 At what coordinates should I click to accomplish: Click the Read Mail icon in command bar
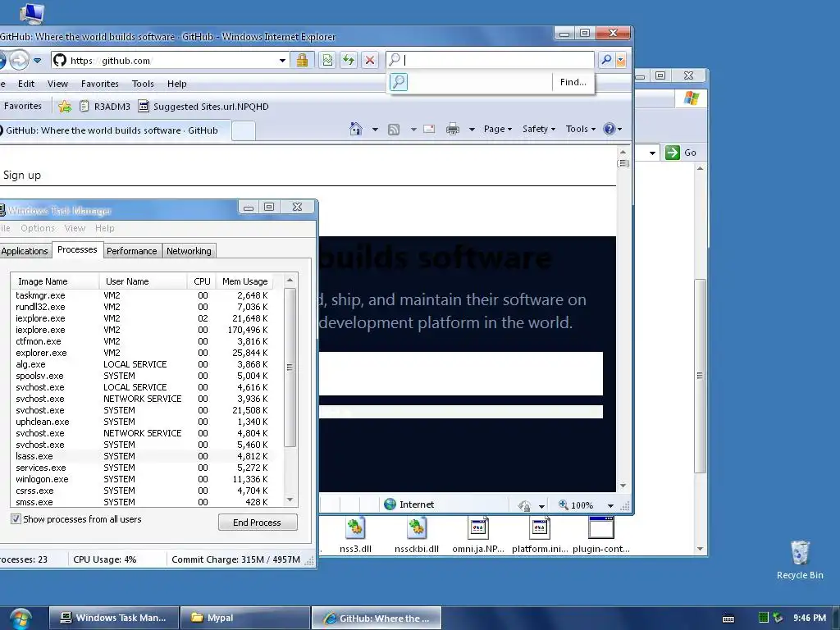coord(429,129)
